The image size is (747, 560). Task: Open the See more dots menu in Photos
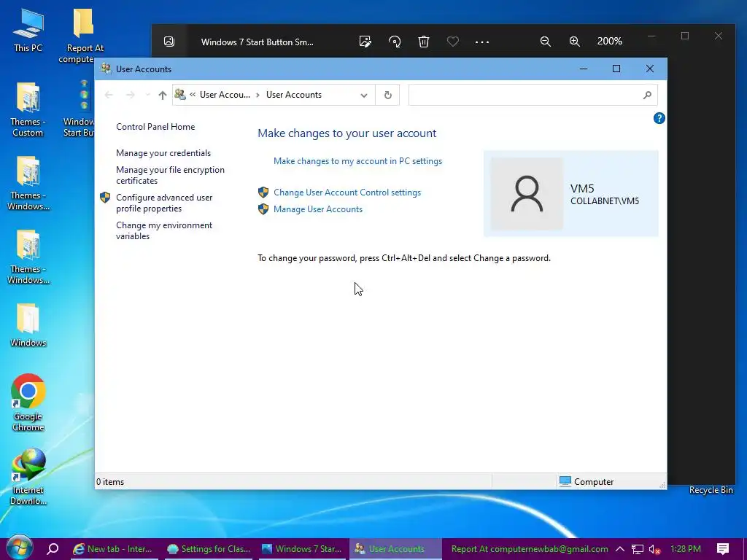[482, 42]
